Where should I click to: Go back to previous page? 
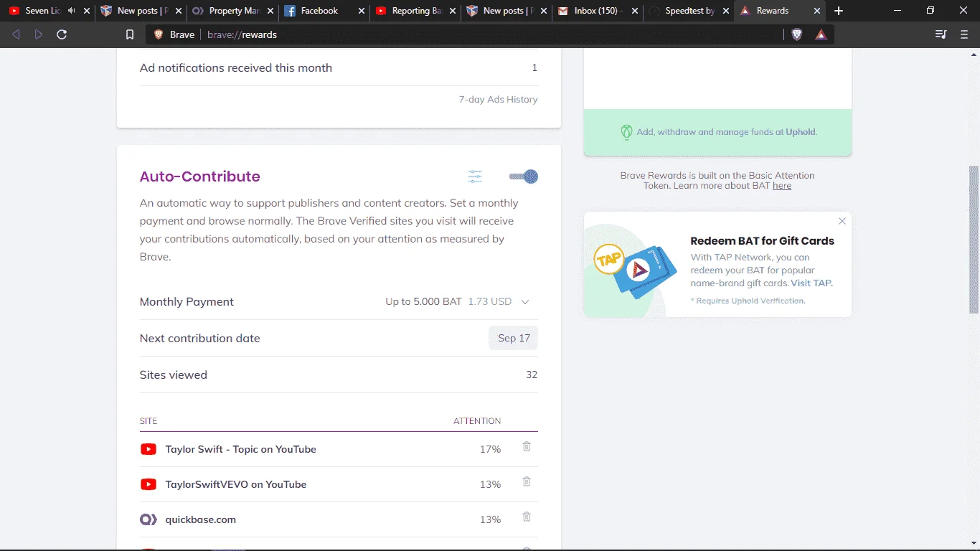click(17, 34)
